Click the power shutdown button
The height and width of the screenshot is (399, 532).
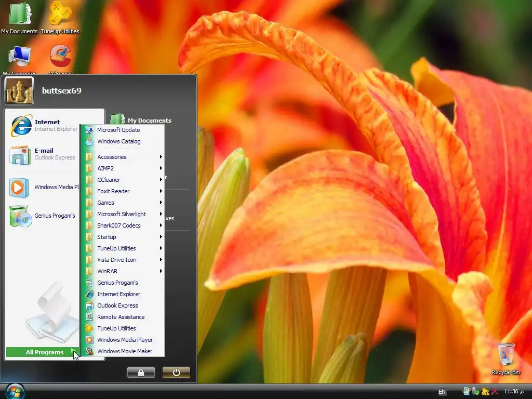coord(176,373)
